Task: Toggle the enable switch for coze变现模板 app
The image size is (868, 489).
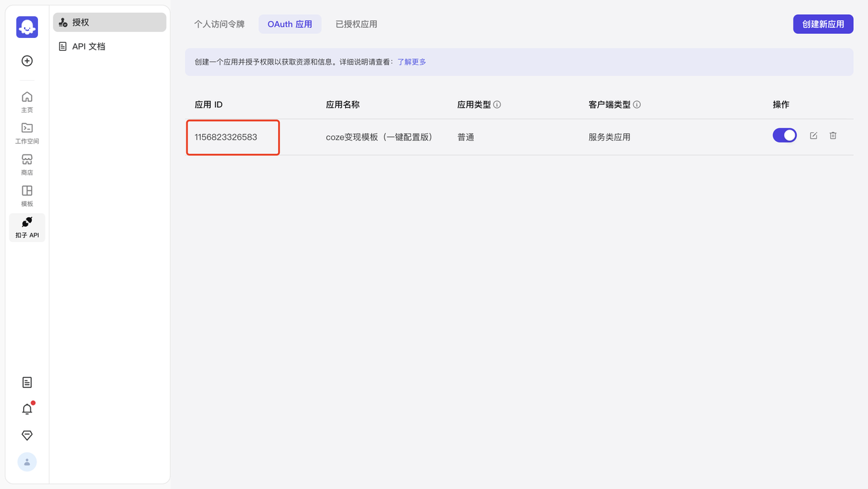Action: [785, 135]
